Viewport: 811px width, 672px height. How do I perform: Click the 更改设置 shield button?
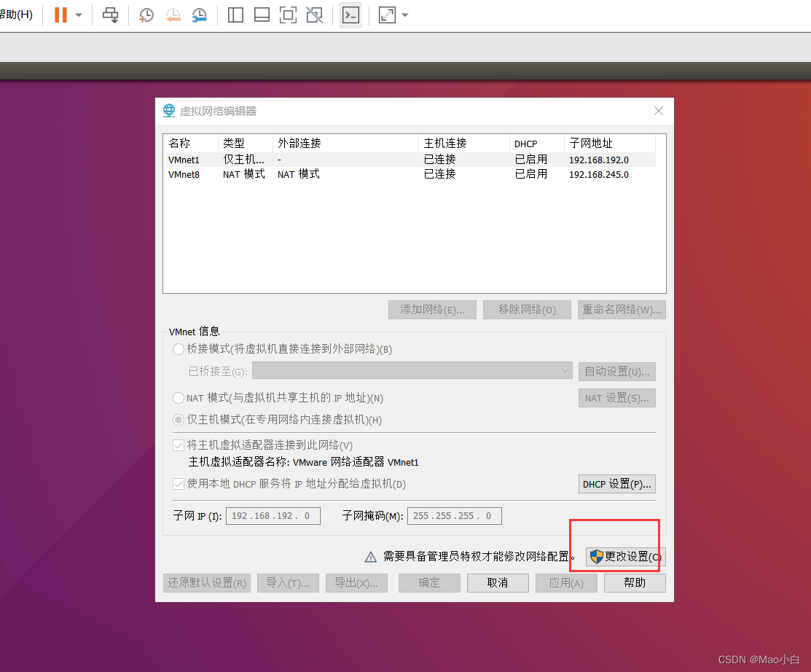coord(626,557)
